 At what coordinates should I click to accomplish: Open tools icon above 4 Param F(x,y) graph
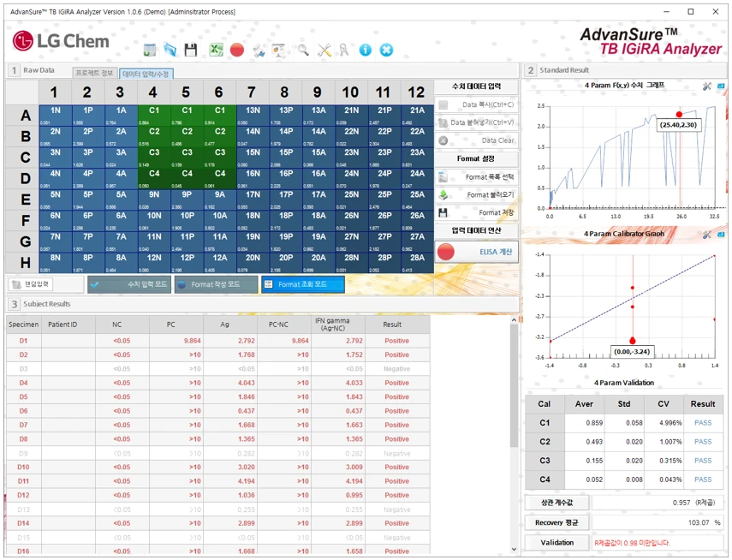pyautogui.click(x=707, y=86)
